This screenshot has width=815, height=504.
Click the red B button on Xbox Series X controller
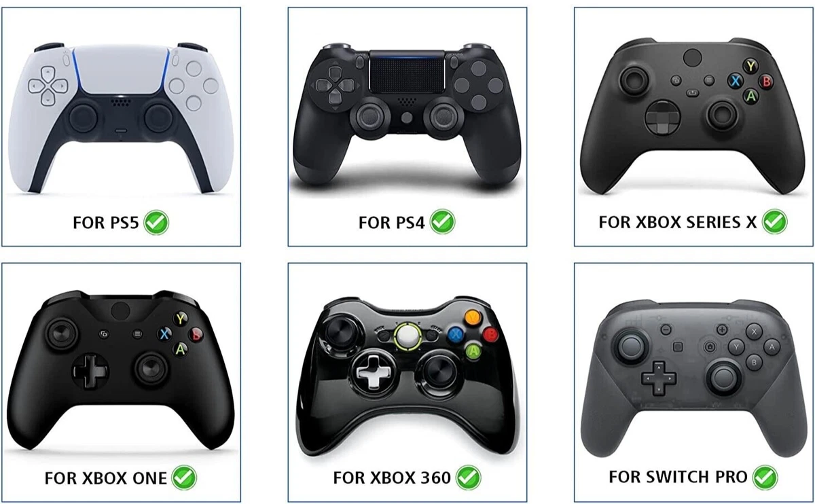tap(767, 82)
